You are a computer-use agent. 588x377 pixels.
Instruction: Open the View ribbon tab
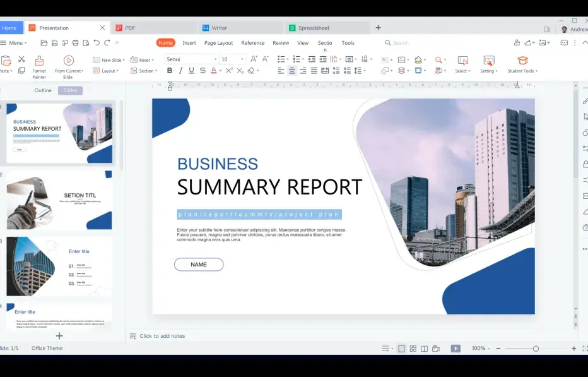(x=303, y=43)
